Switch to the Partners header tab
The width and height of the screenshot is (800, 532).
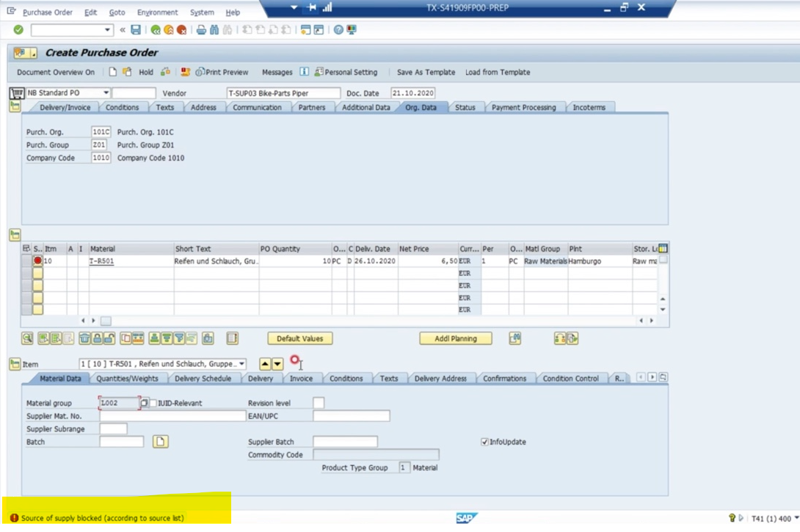point(312,107)
